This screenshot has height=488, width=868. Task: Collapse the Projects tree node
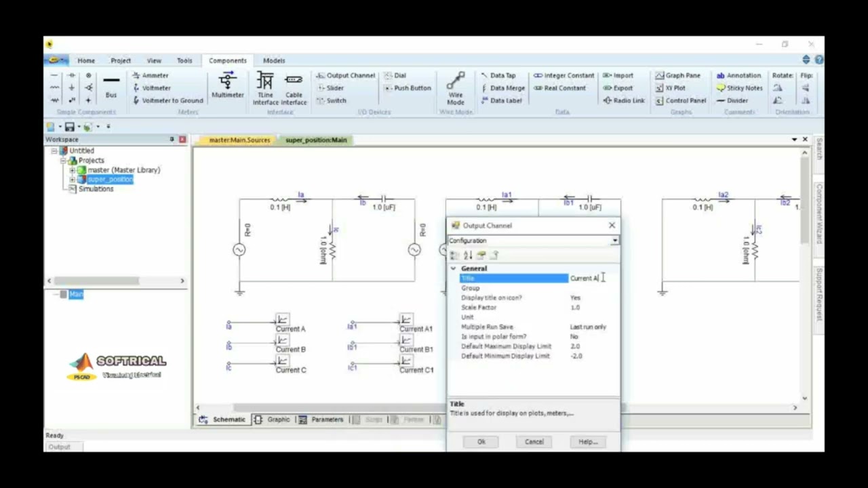(64, 161)
